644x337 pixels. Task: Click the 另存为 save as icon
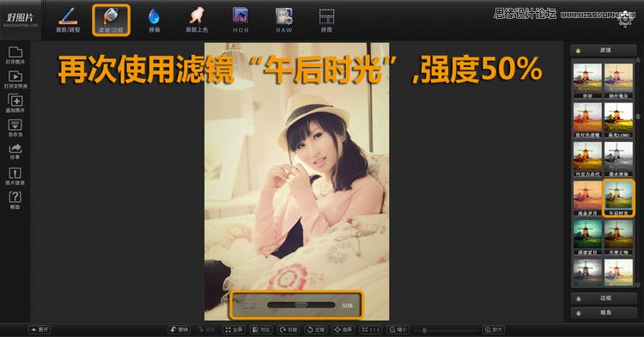pyautogui.click(x=15, y=128)
